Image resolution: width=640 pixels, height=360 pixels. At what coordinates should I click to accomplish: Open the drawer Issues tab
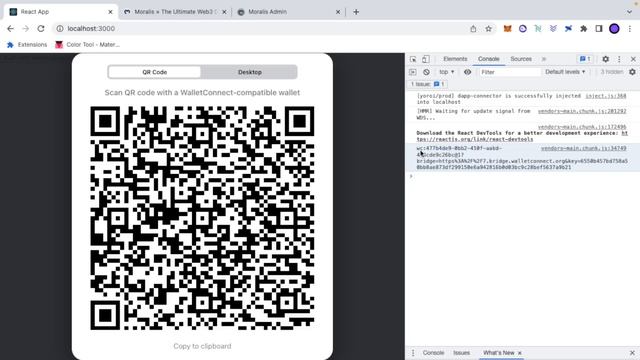point(461,353)
